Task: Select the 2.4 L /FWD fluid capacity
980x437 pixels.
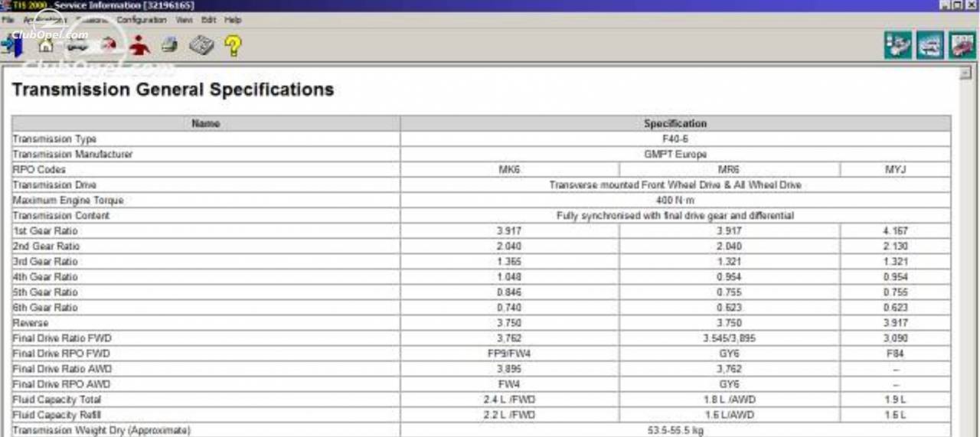Action: pyautogui.click(x=510, y=399)
